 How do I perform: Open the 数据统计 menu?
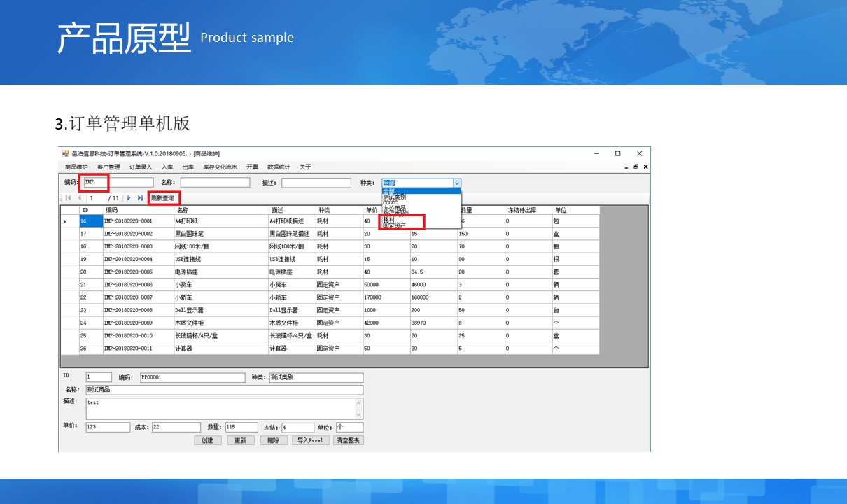point(279,167)
